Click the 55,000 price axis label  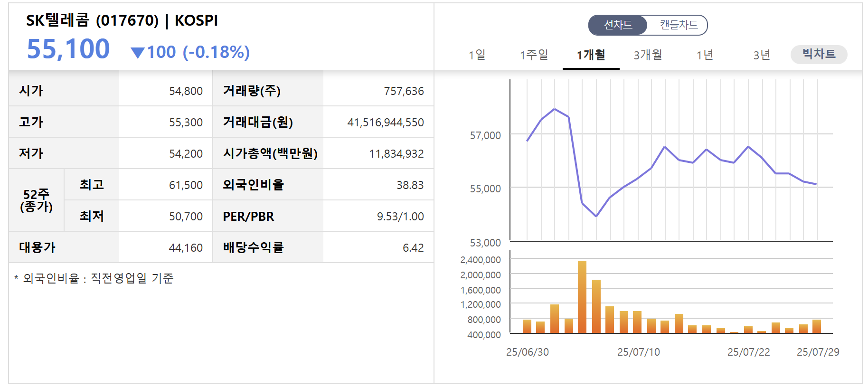click(x=485, y=189)
